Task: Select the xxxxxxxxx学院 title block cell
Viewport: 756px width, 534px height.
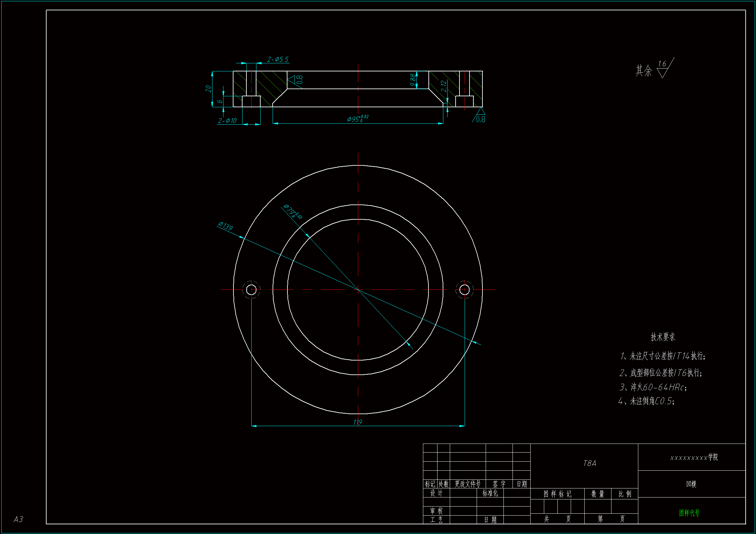Action: click(694, 457)
